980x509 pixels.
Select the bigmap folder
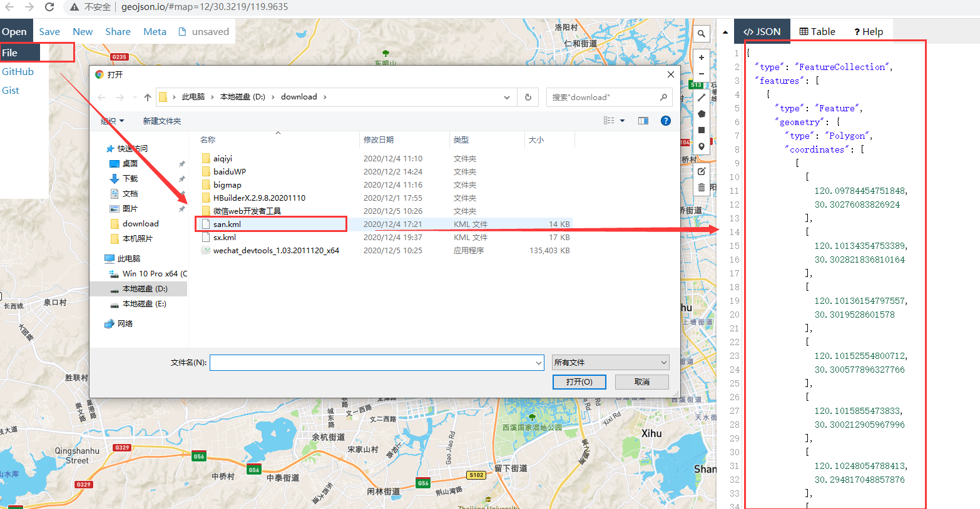227,184
